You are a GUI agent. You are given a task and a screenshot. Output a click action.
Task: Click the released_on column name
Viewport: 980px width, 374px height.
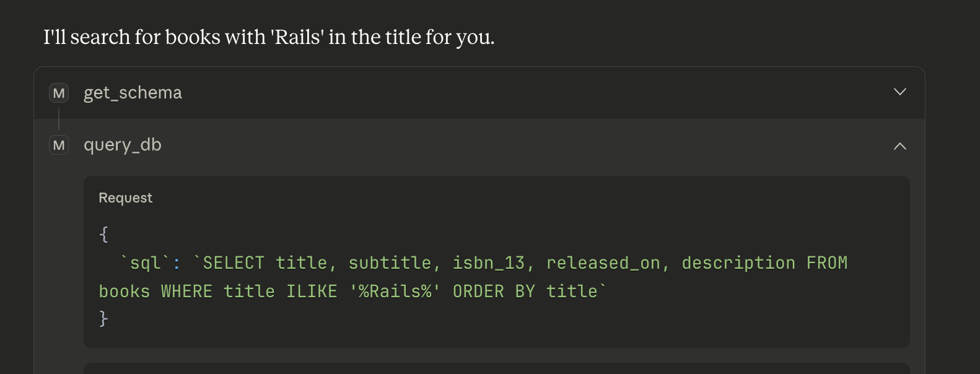(x=603, y=263)
